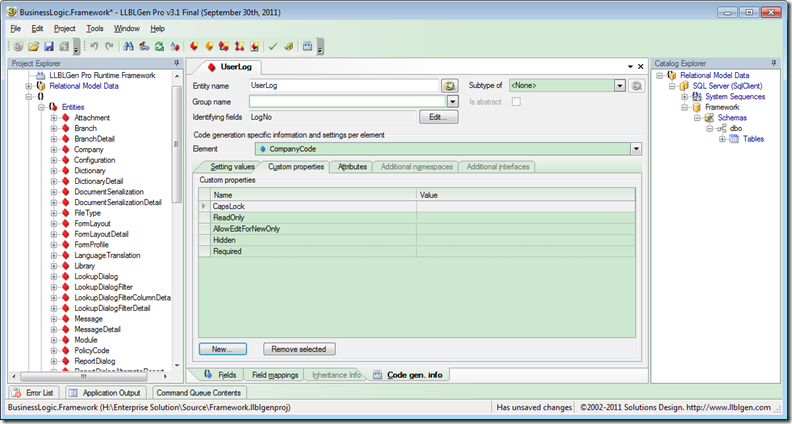Viewport: 792px width, 424px height.
Task: Switch to the Attributes tab
Action: pyautogui.click(x=352, y=167)
